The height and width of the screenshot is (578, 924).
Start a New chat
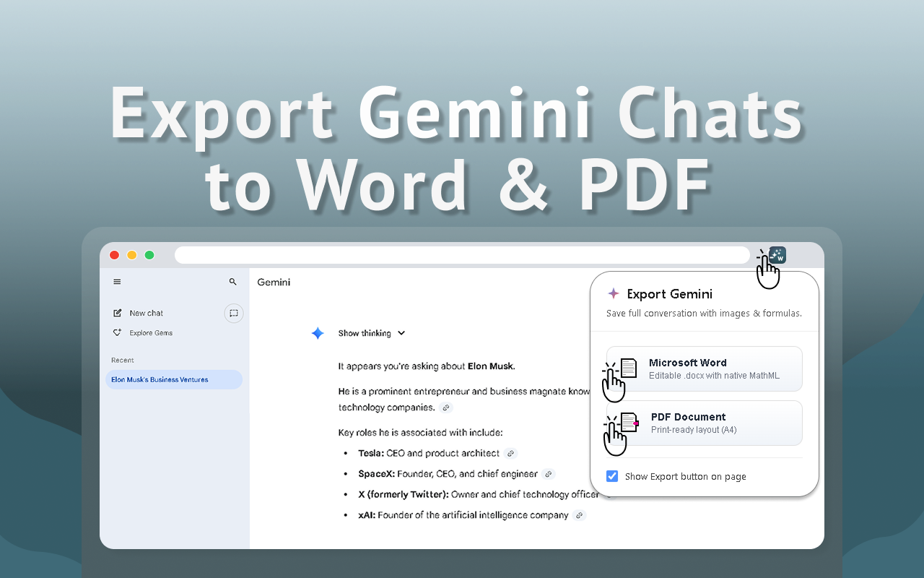[147, 313]
